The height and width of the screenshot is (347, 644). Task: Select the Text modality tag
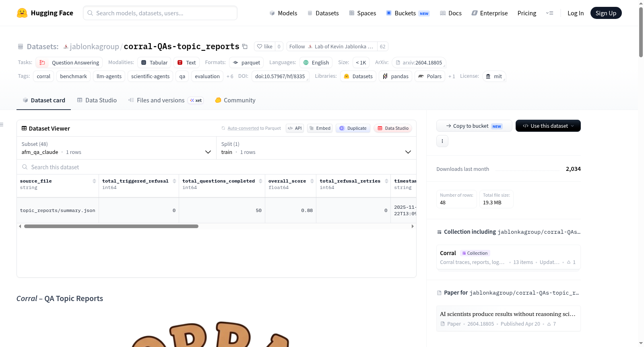coord(186,62)
